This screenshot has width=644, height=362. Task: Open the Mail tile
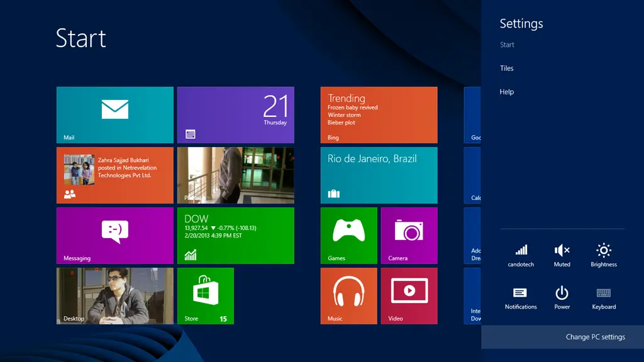click(114, 114)
